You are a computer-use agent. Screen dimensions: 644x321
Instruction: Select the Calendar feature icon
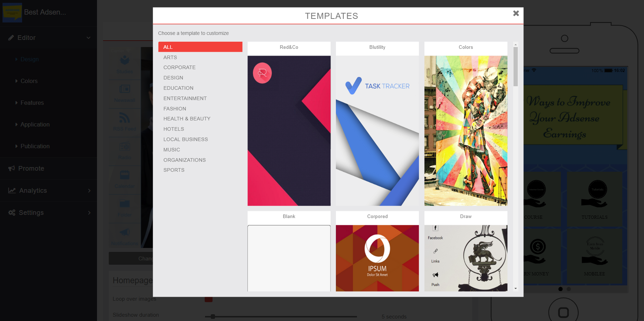pyautogui.click(x=125, y=175)
